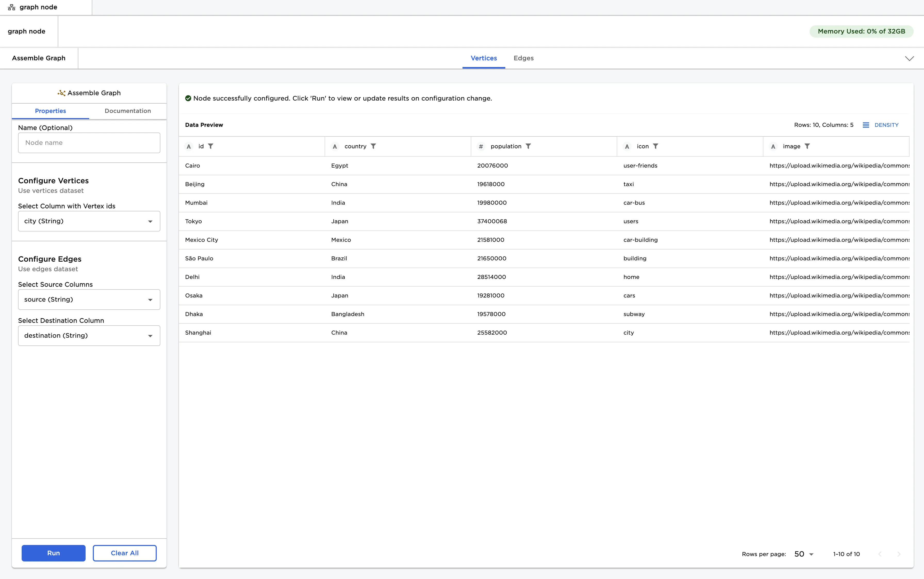924x579 pixels.
Task: Filter the country column
Action: (x=373, y=146)
